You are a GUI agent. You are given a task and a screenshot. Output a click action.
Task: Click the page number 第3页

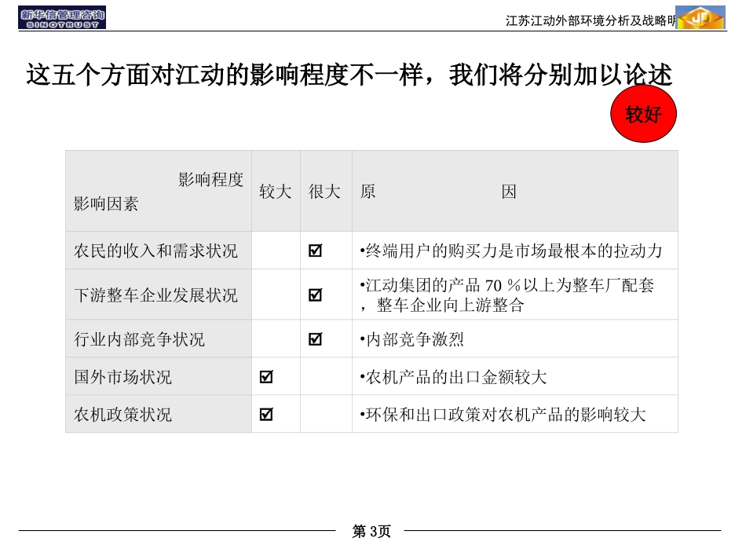(371, 531)
